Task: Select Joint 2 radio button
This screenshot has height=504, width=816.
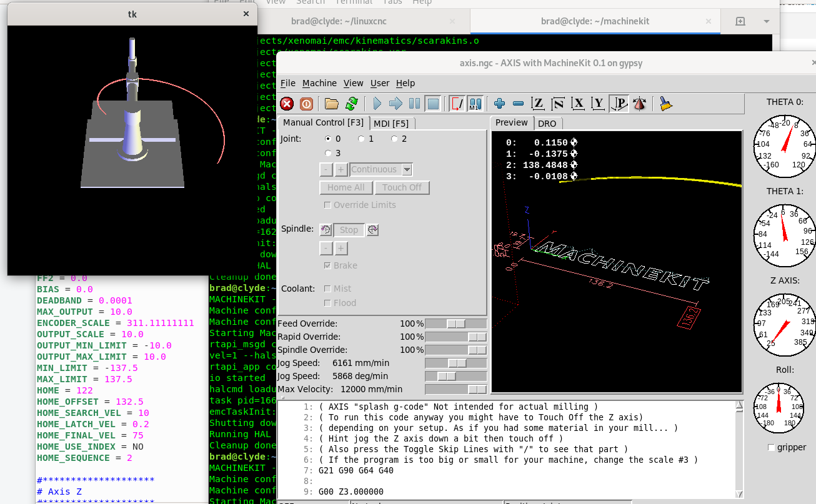Action: point(394,139)
